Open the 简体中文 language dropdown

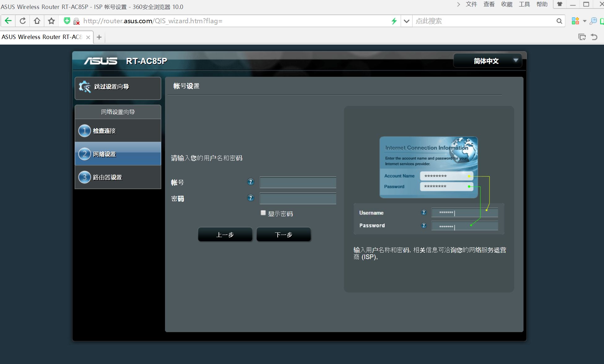488,61
